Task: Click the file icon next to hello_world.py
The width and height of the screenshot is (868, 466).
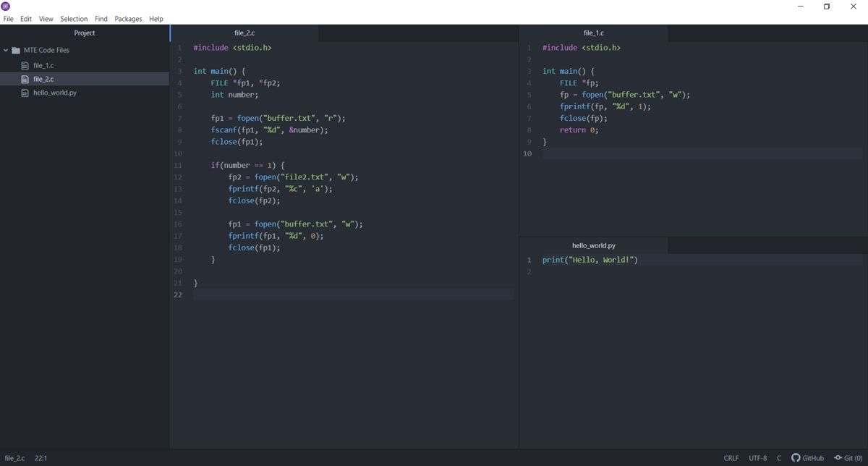Action: coord(25,93)
